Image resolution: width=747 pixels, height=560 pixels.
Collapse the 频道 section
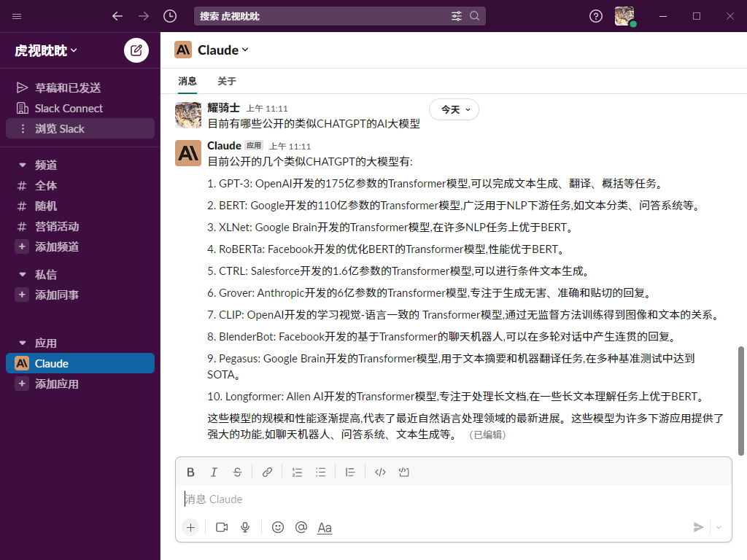coord(23,166)
